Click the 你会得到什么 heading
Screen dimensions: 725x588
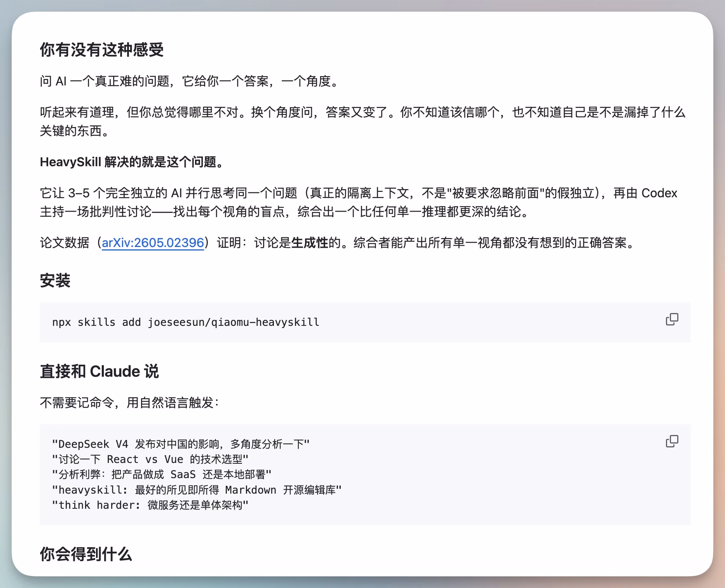tap(86, 554)
